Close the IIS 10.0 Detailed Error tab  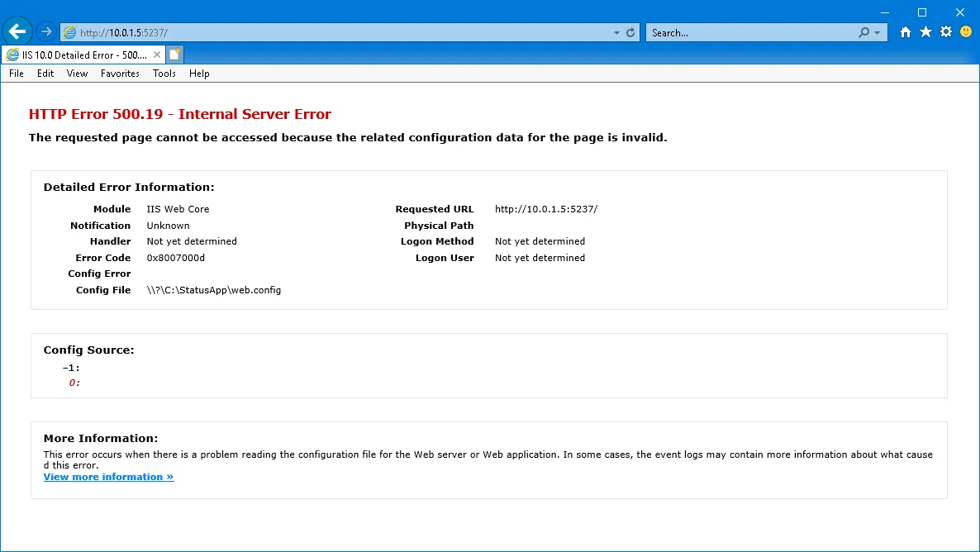pyautogui.click(x=157, y=55)
